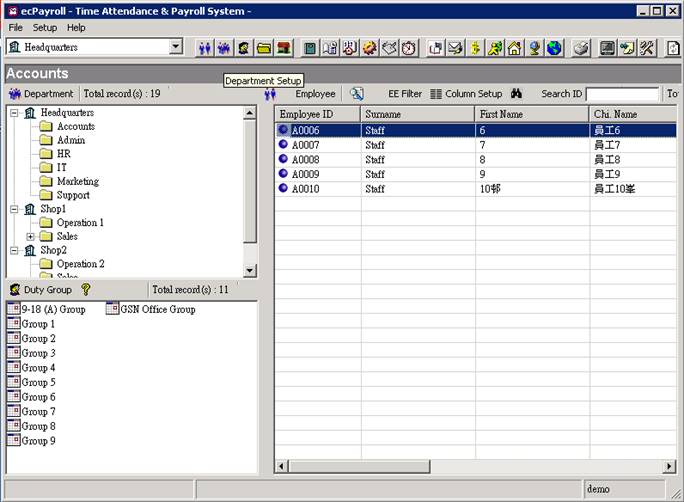Click the wrench and tools toolbar icon

pyautogui.click(x=647, y=48)
